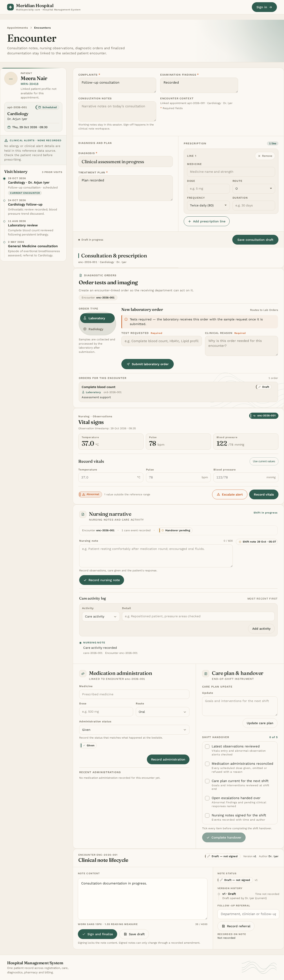Check Nursing notes signed for the shift
The image size is (284, 980).
coord(207,815)
